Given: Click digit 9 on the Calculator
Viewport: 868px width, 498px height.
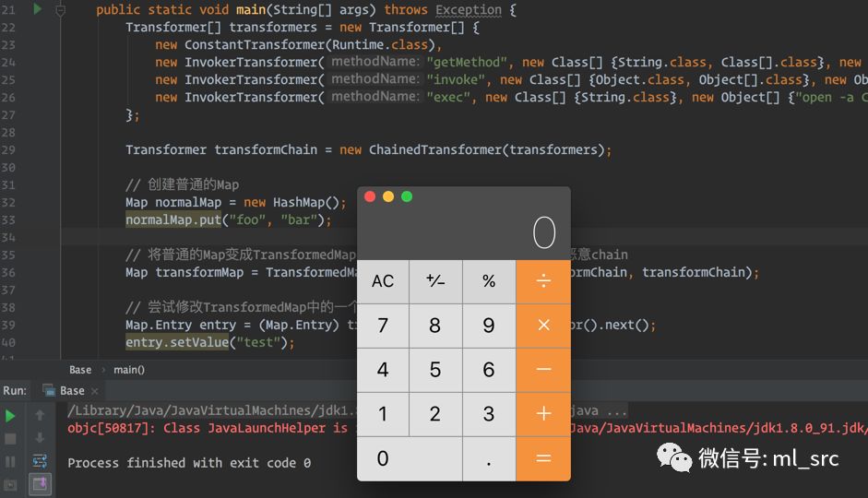Looking at the screenshot, I should coord(489,326).
